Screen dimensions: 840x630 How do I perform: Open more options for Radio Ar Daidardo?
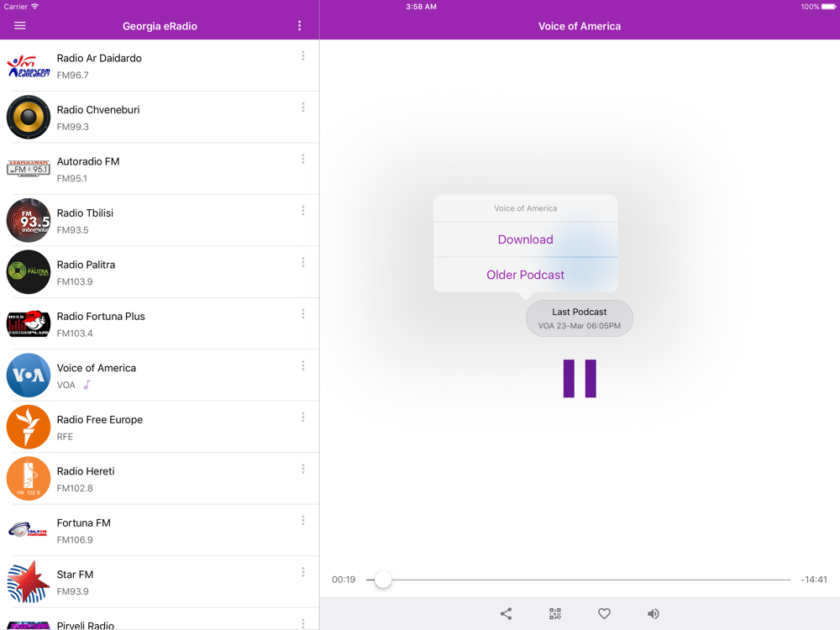303,55
